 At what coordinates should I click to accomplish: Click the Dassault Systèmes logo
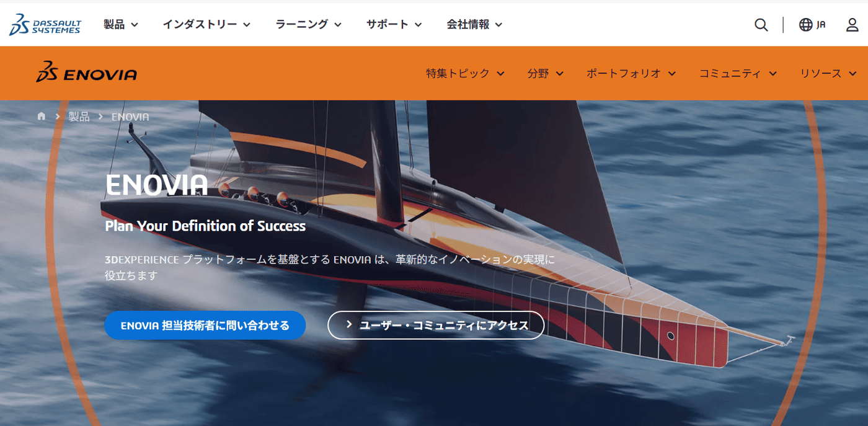coord(45,25)
